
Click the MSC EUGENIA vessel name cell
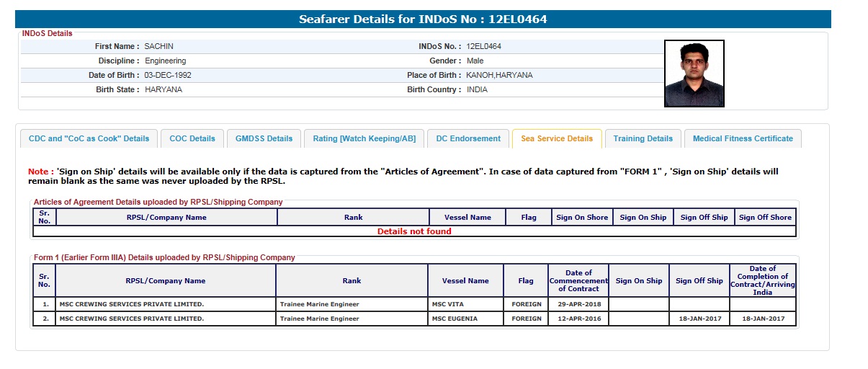tap(455, 319)
